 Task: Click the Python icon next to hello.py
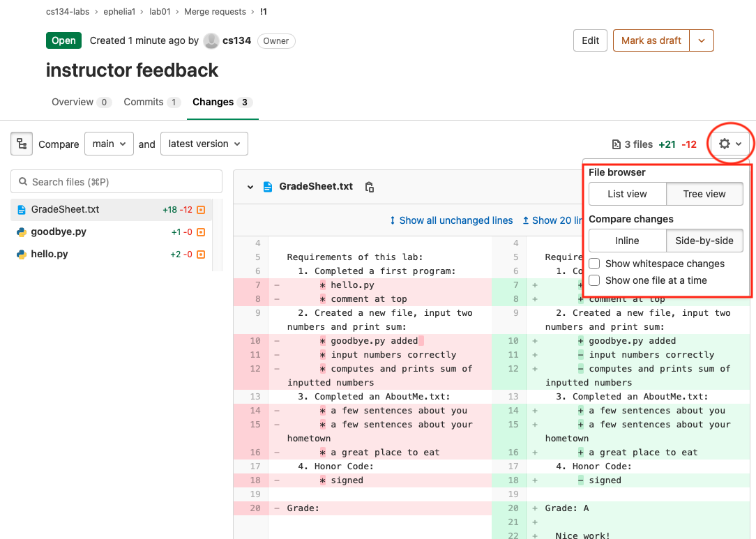(x=21, y=254)
